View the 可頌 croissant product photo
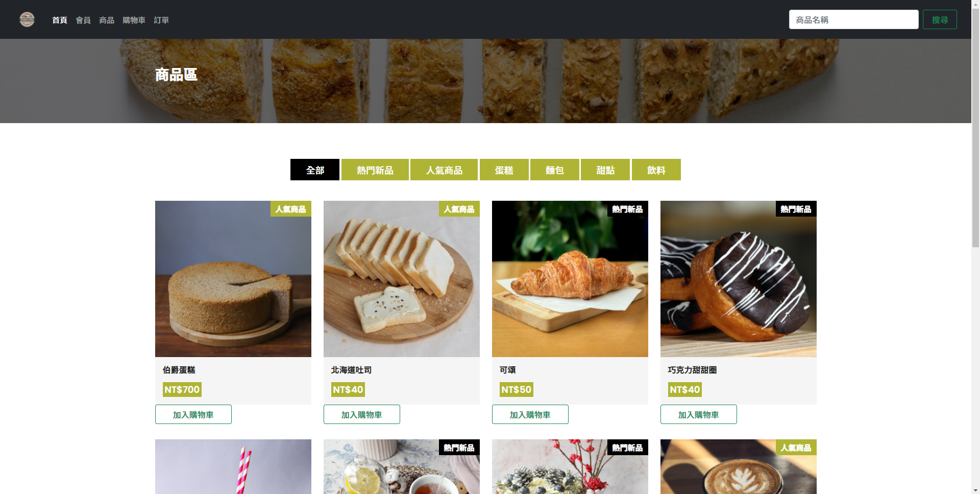The image size is (980, 494). pos(570,279)
